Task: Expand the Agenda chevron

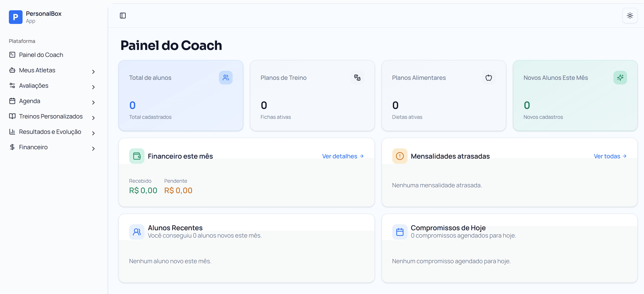Action: pyautogui.click(x=93, y=103)
